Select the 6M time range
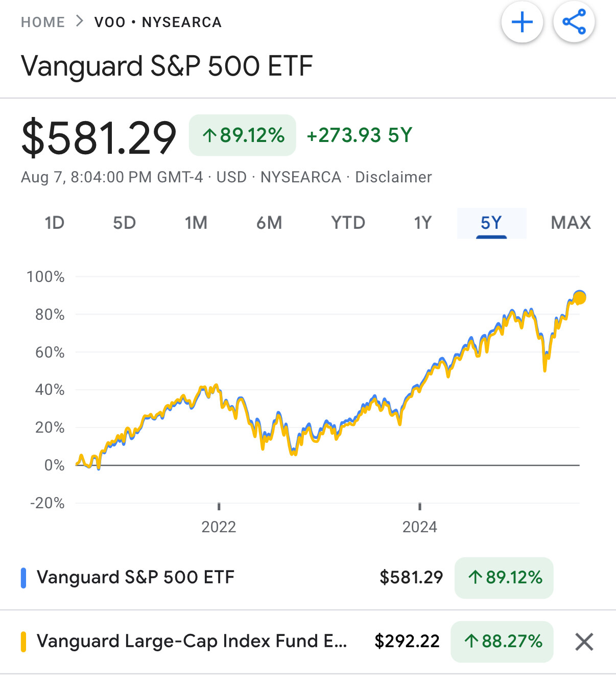The height and width of the screenshot is (686, 616). (269, 223)
